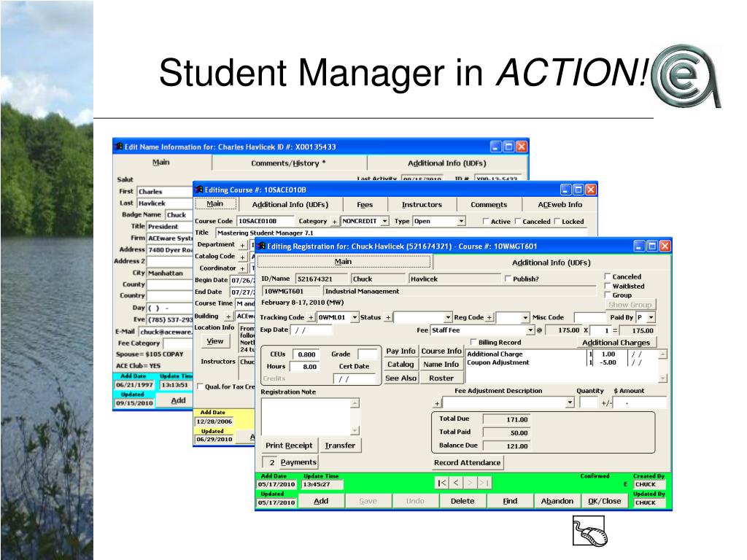
Task: Click Editing Course window title icon
Action: [199, 190]
